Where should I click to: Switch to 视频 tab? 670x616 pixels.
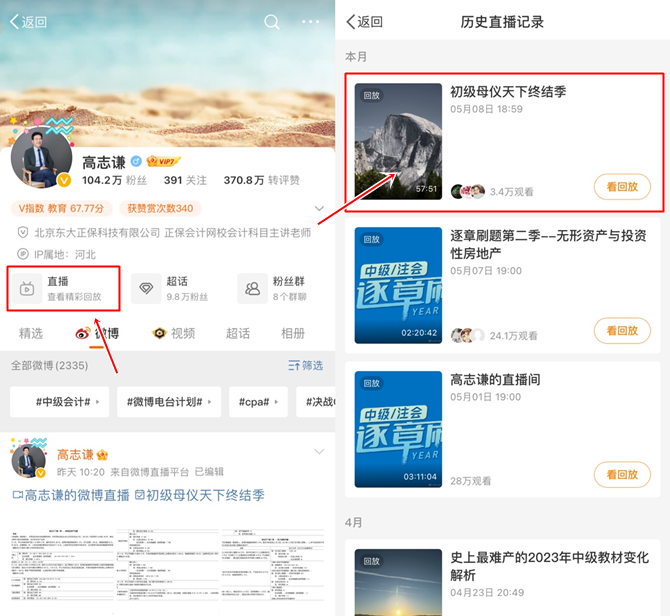173,333
